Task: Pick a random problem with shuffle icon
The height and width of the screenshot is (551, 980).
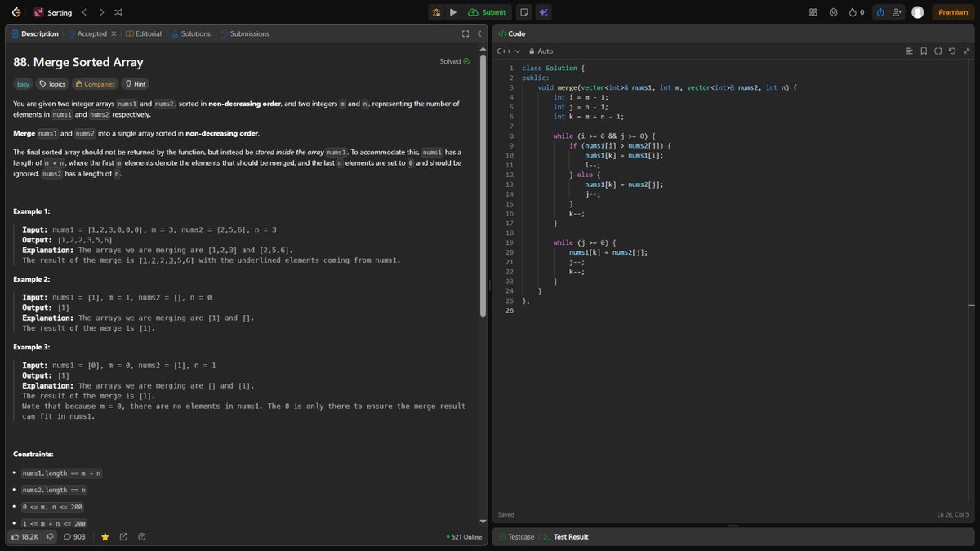Action: tap(118, 12)
